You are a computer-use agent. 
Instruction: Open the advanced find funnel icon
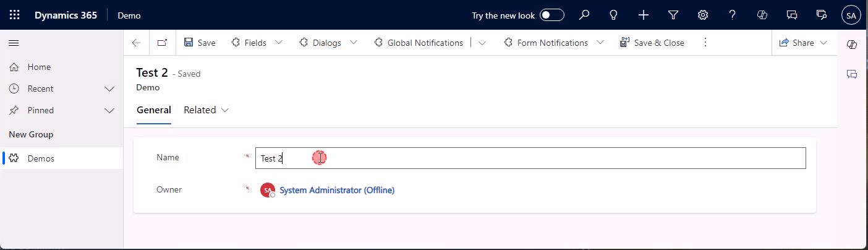click(673, 15)
